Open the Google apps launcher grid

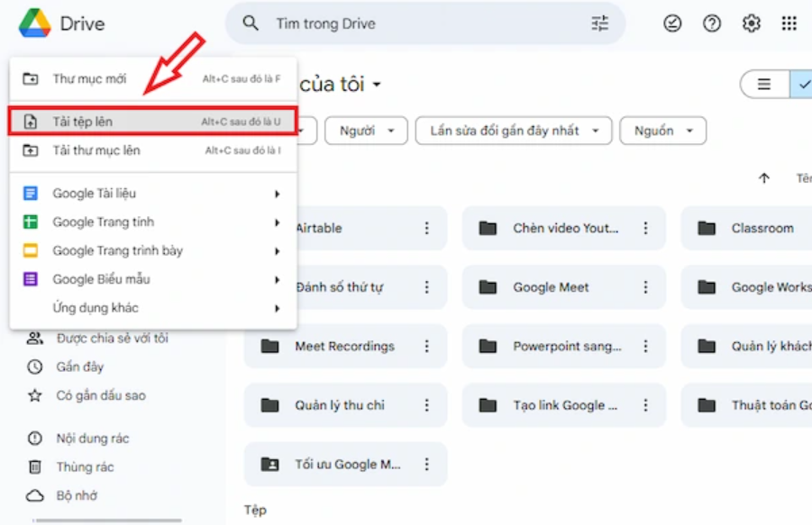[x=790, y=23]
